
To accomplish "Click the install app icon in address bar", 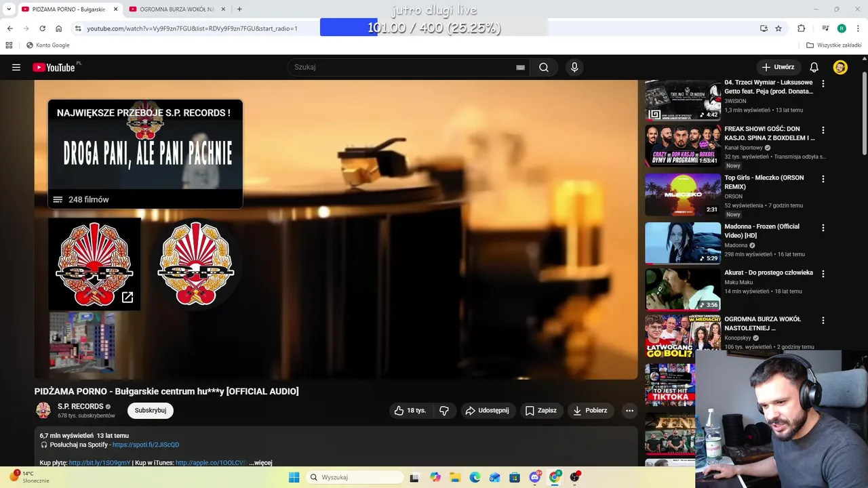I will (764, 28).
